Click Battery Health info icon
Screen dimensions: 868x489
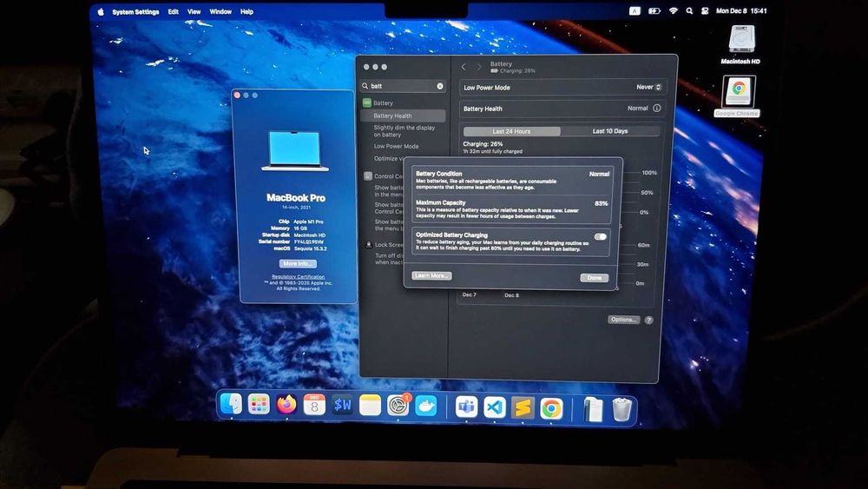(656, 109)
